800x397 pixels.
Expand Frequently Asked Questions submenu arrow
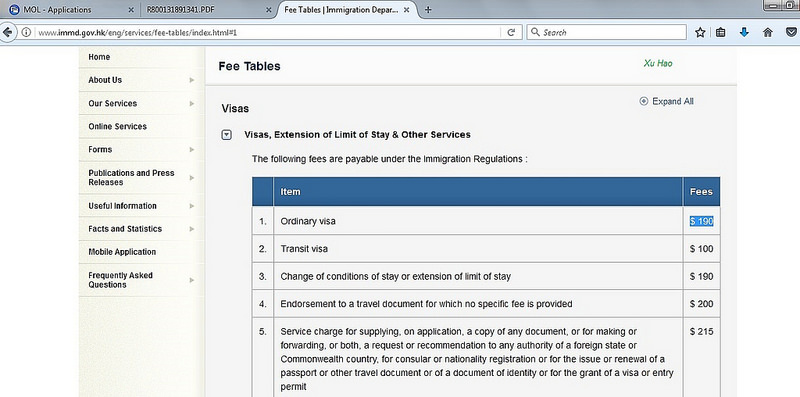click(x=192, y=280)
